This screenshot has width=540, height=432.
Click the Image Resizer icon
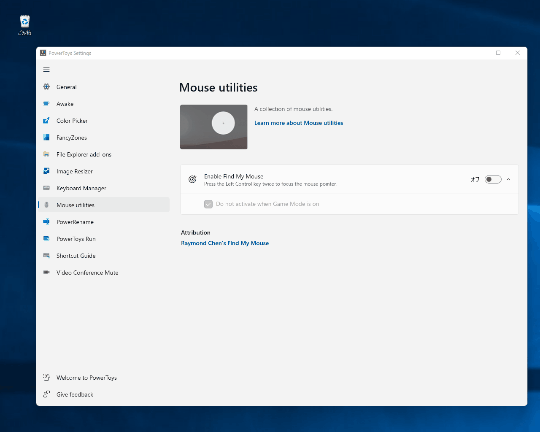(46, 171)
